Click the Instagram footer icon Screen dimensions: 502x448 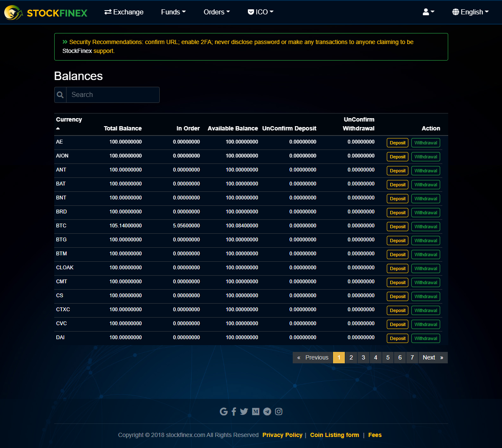point(278,411)
